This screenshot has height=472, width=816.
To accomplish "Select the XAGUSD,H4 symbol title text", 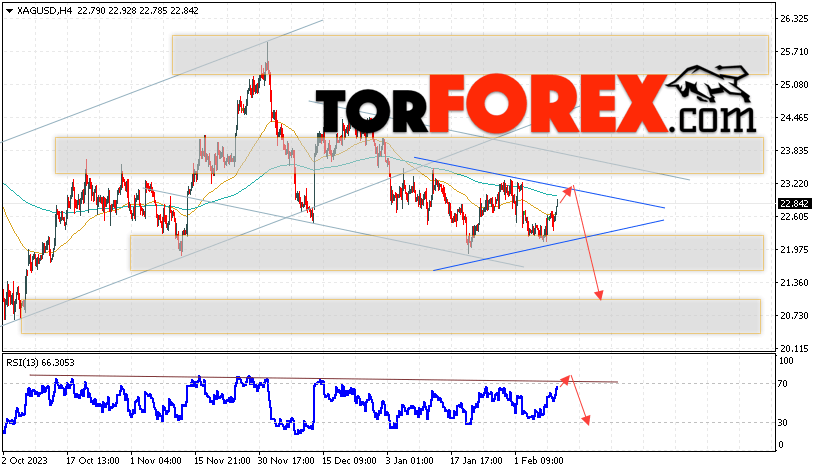I will click(45, 10).
